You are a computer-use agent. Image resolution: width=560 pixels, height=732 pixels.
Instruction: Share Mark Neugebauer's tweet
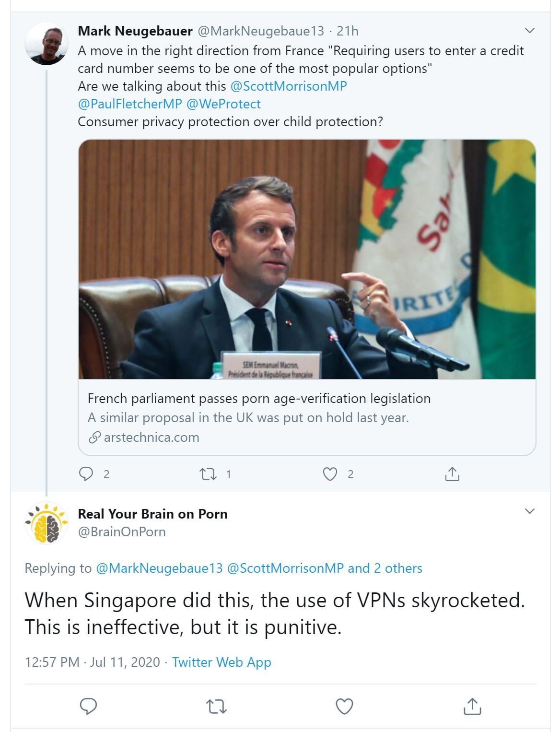tap(452, 474)
